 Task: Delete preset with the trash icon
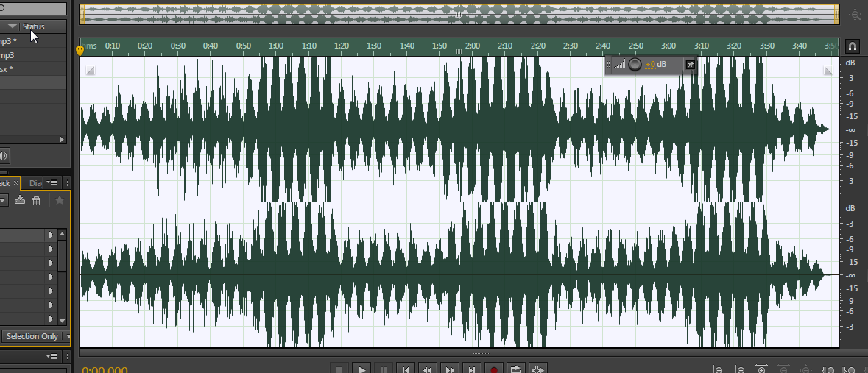point(37,201)
